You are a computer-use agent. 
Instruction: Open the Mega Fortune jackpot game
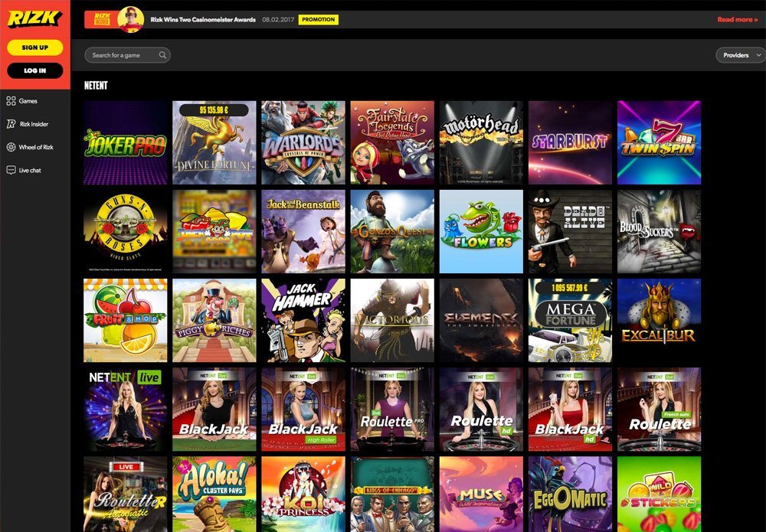570,320
